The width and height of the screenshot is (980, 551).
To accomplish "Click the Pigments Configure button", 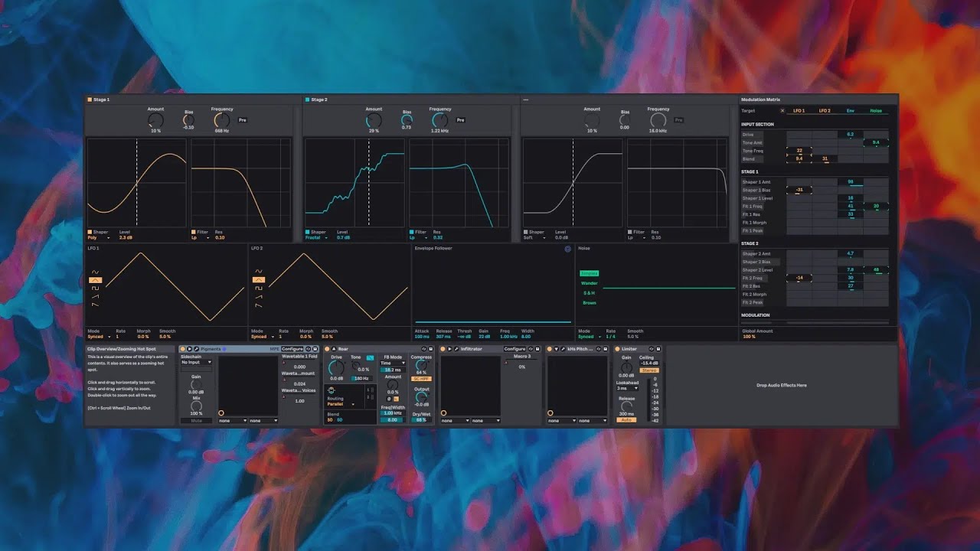I will [292, 349].
